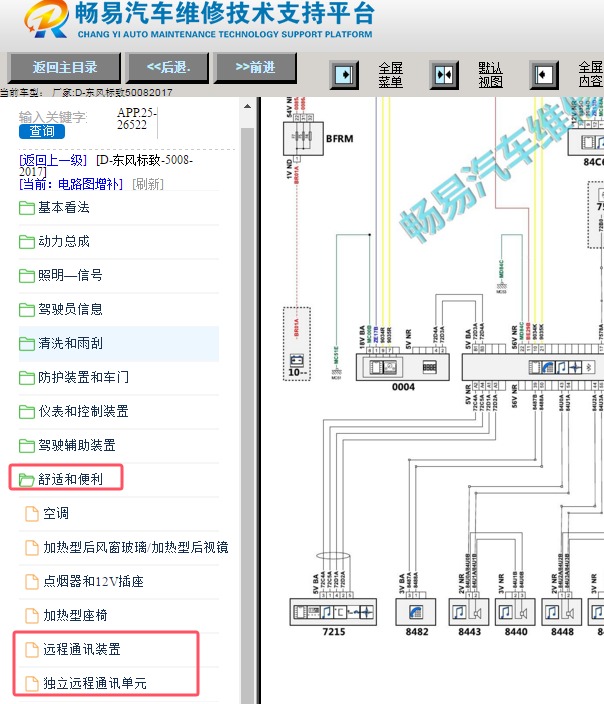The image size is (604, 704).
Task: Click the 全屏内容 view icon
Action: point(544,75)
